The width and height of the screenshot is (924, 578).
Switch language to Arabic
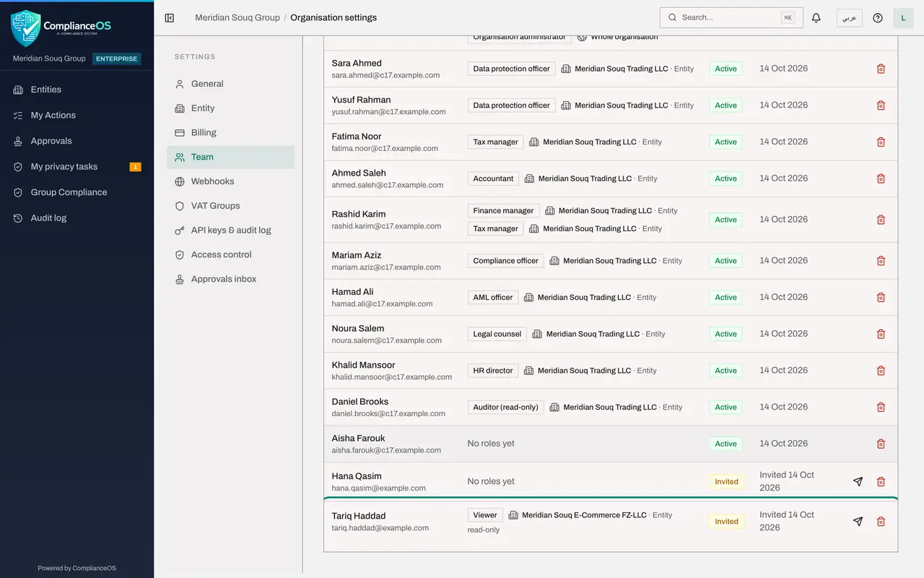click(x=850, y=18)
